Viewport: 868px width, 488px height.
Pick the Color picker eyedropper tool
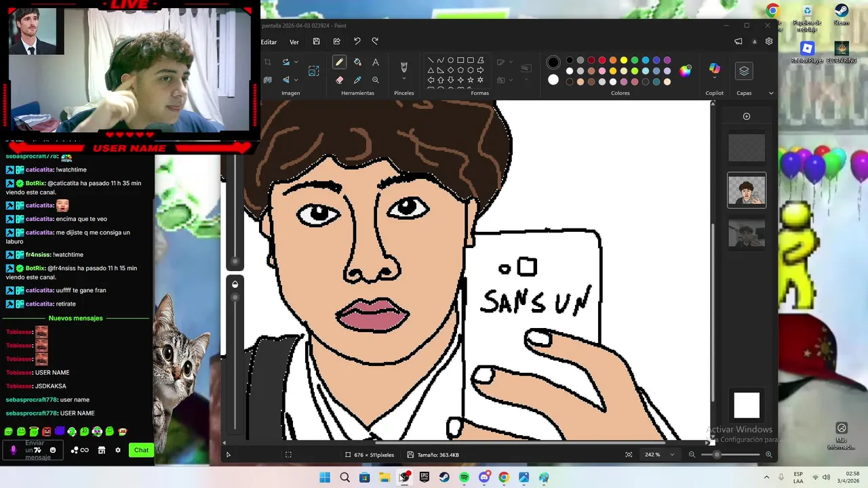(357, 80)
